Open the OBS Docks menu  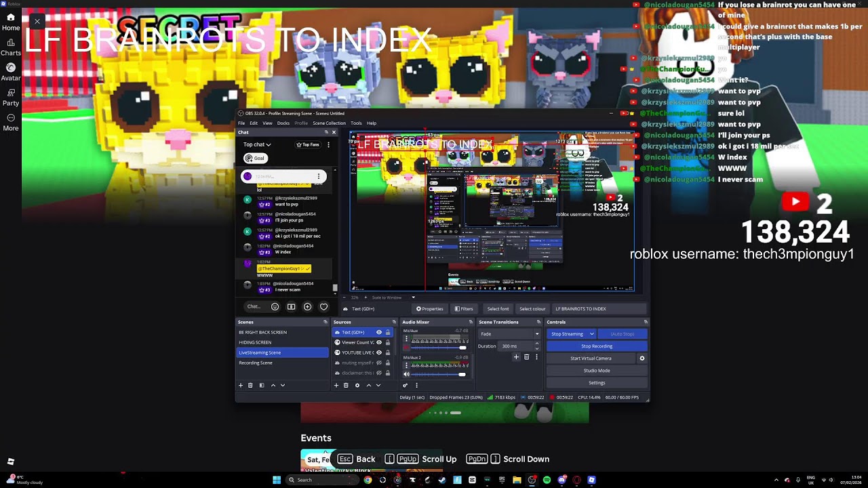pos(283,123)
